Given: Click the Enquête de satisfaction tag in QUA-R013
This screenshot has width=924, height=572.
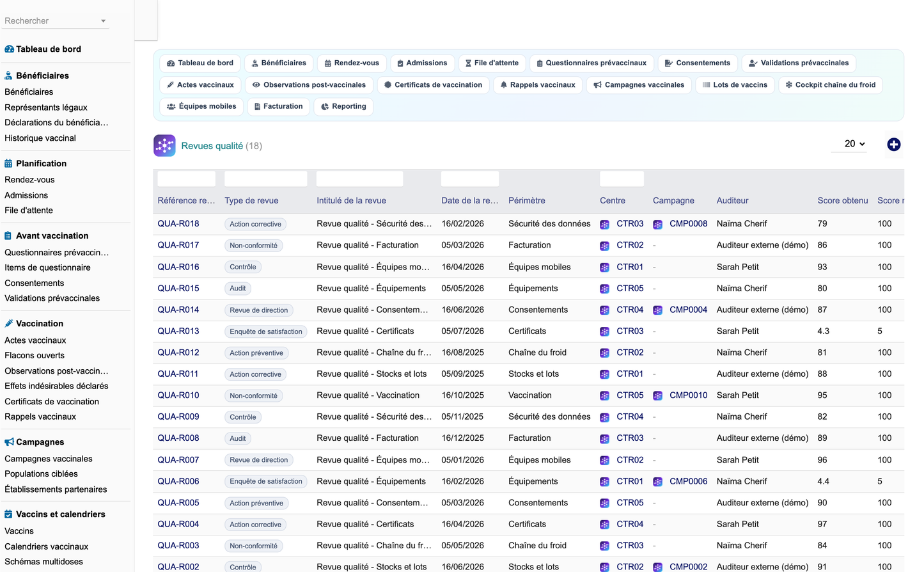Looking at the screenshot, I should click(x=266, y=331).
